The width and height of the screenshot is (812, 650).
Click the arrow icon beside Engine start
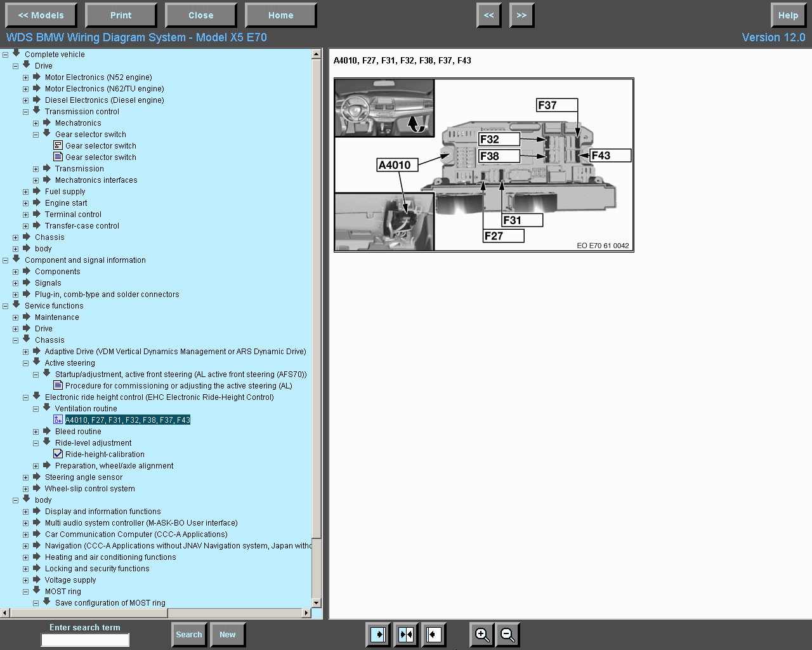point(37,202)
